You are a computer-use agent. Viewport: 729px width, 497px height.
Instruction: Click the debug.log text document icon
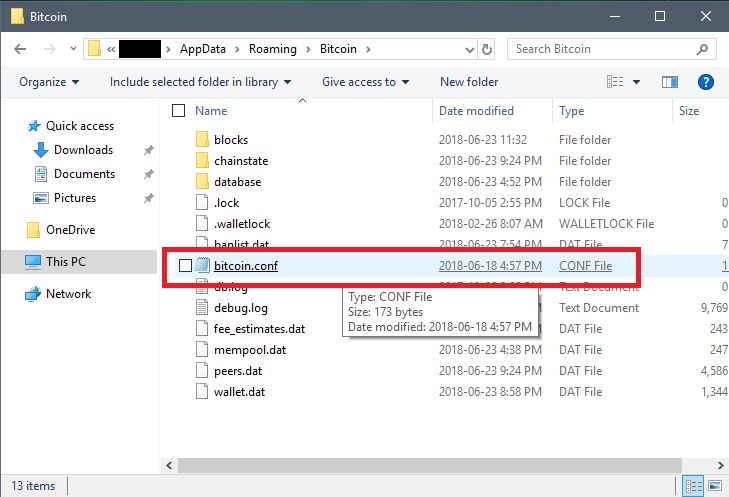pos(202,307)
